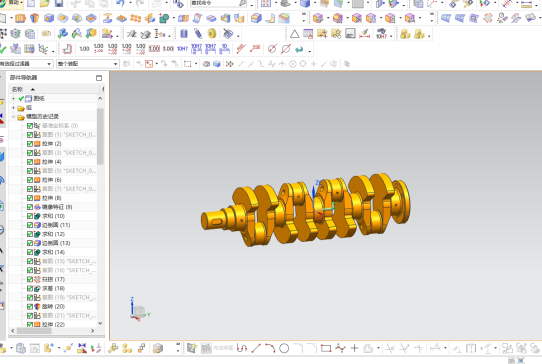Viewport: 542px width, 364px height.
Task: Click the navigator vertical scrollbar thumb
Action: click(100, 136)
